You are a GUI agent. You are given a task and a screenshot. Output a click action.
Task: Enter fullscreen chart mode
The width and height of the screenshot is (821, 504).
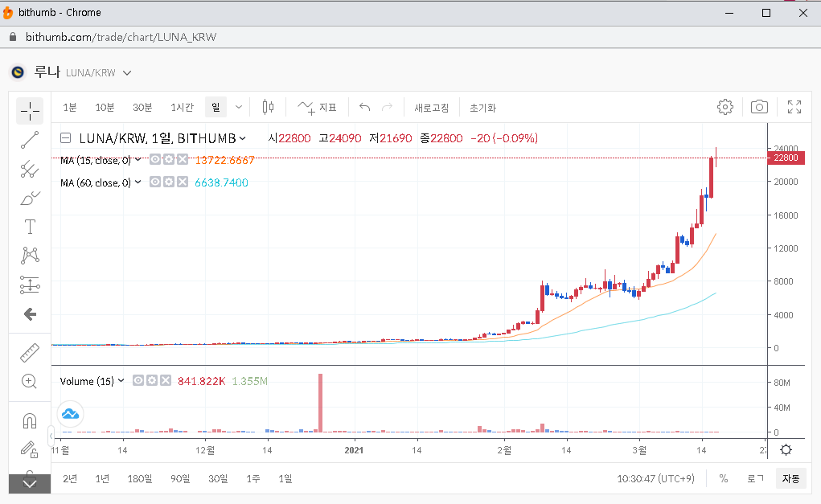[x=794, y=107]
